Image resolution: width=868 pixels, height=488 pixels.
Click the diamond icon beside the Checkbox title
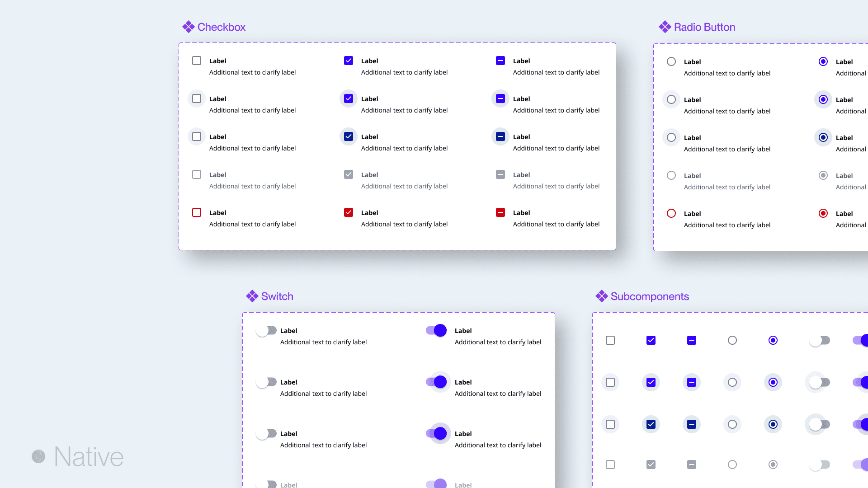coord(188,27)
